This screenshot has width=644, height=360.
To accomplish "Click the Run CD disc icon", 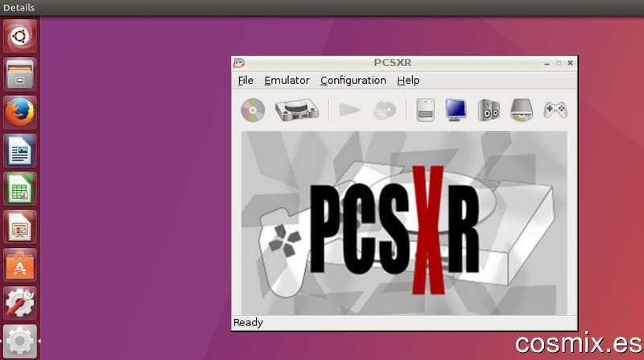I will tap(253, 110).
